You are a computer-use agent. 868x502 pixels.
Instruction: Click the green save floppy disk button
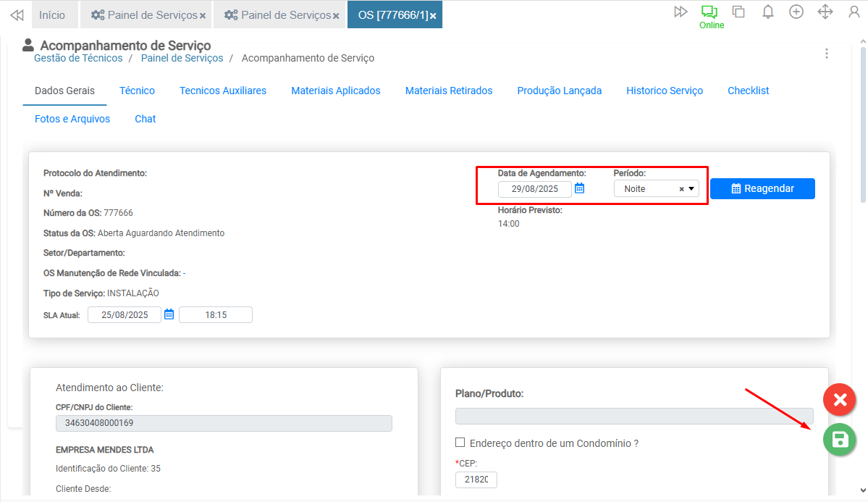(x=840, y=439)
